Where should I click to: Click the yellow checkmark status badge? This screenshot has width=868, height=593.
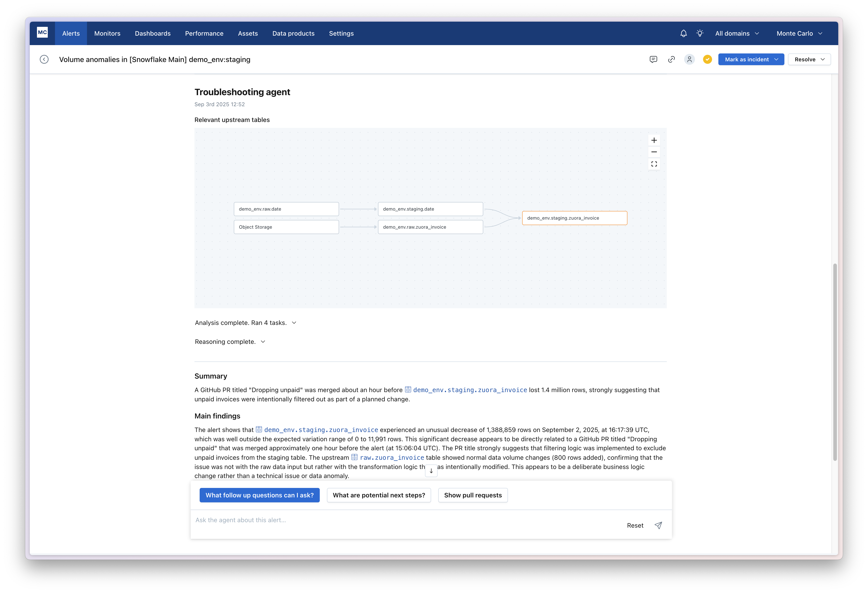pyautogui.click(x=707, y=59)
